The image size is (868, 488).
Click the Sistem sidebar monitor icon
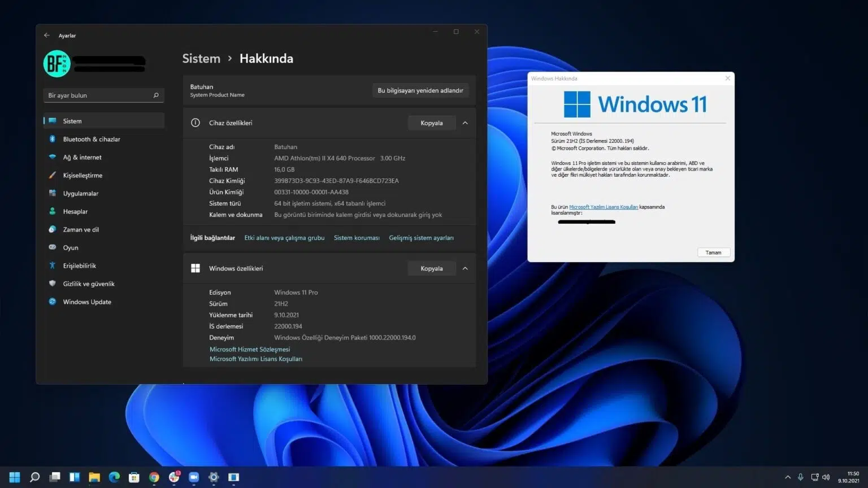[x=53, y=121]
